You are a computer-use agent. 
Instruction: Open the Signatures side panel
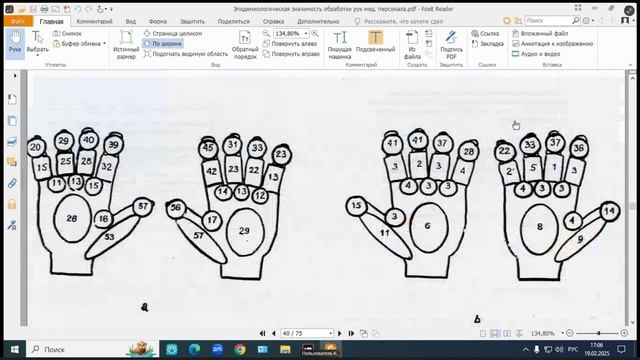[x=12, y=225]
